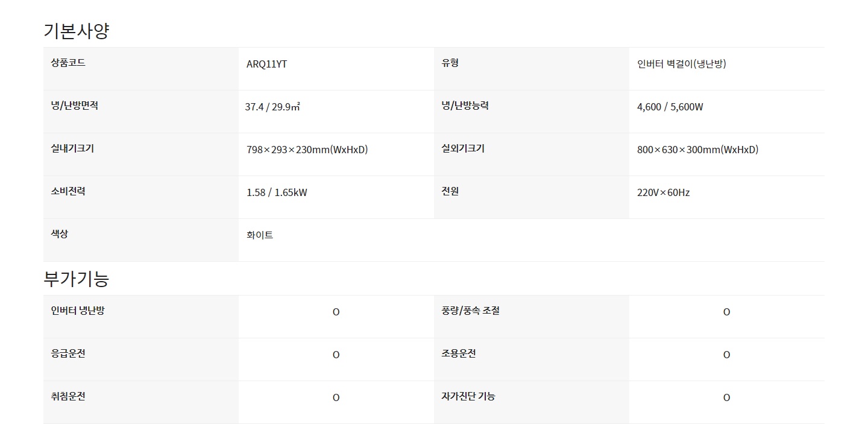Click the 실내기크기 label
This screenshot has height=424, width=868.
72,148
